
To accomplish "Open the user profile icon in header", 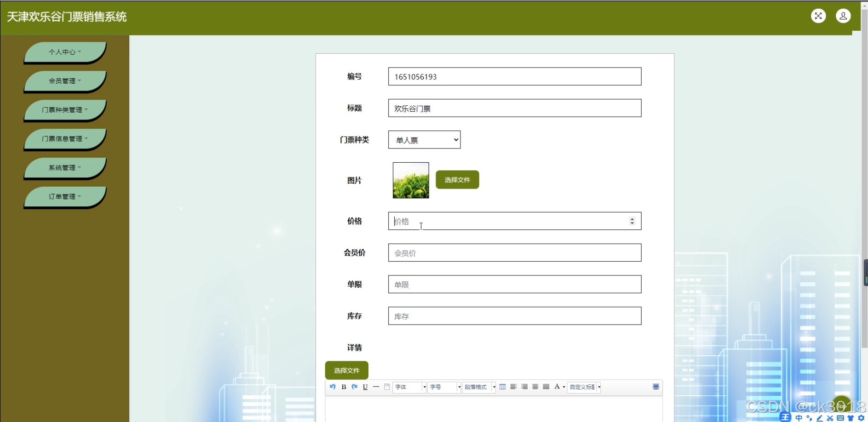I will (843, 16).
